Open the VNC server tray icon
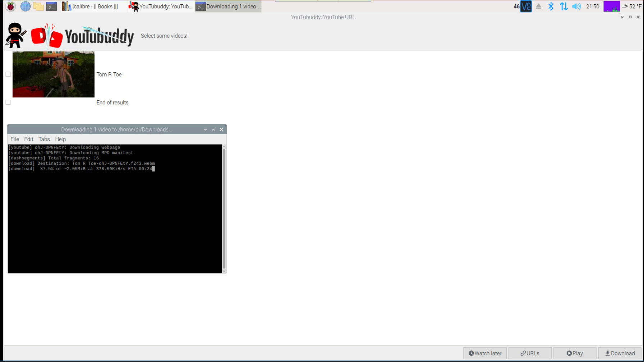 526,6
